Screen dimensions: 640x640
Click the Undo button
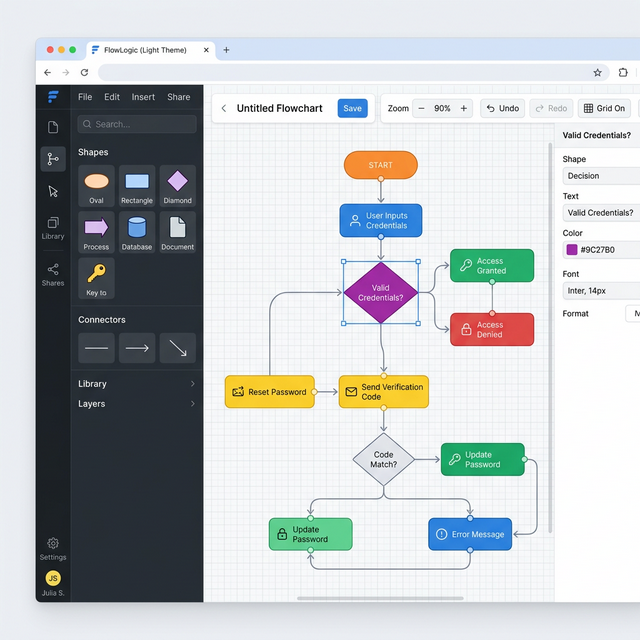[502, 108]
